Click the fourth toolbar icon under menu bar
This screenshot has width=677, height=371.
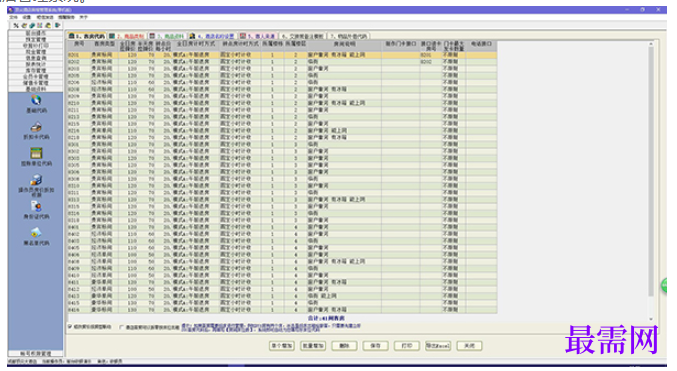pyautogui.click(x=40, y=26)
